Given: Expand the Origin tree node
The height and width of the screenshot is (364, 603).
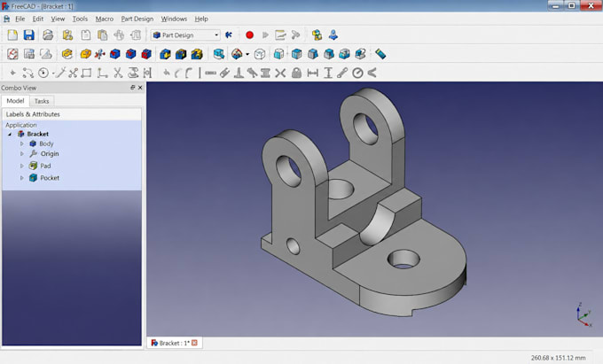Looking at the screenshot, I should pyautogui.click(x=22, y=153).
